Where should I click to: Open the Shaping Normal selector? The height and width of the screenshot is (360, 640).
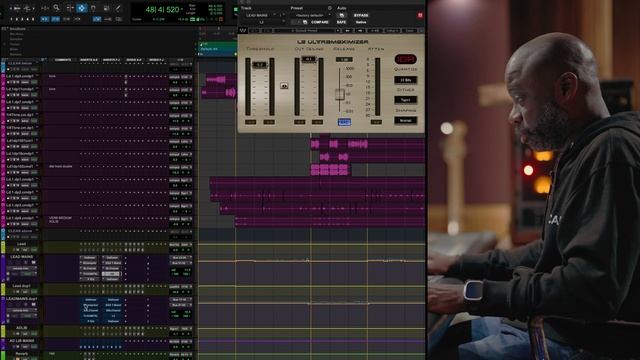[x=405, y=120]
